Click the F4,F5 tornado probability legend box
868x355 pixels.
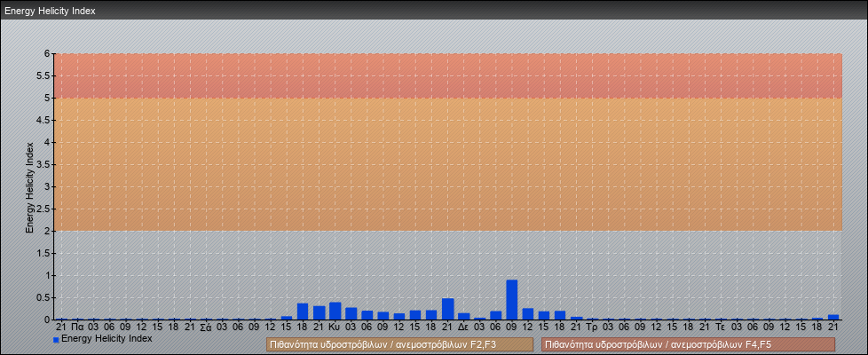[x=688, y=344]
